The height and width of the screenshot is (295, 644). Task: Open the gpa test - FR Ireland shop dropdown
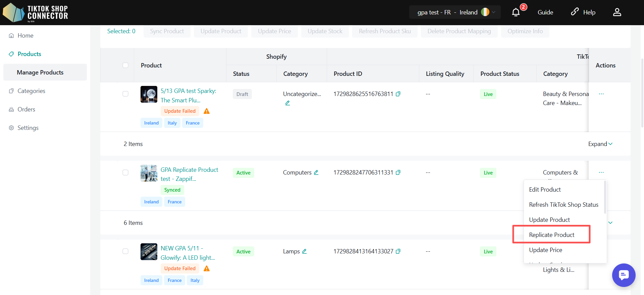tap(455, 12)
